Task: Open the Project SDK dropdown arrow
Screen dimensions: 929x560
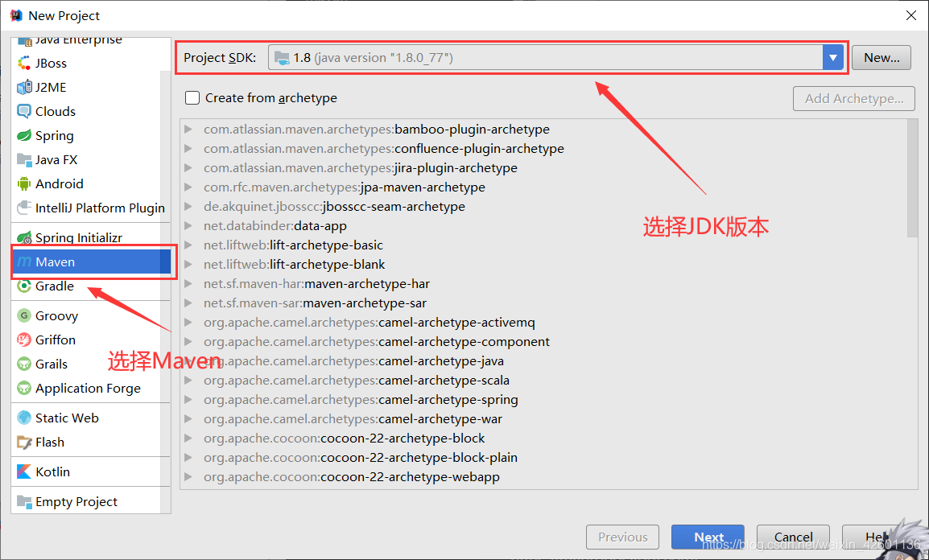Action: pos(832,57)
